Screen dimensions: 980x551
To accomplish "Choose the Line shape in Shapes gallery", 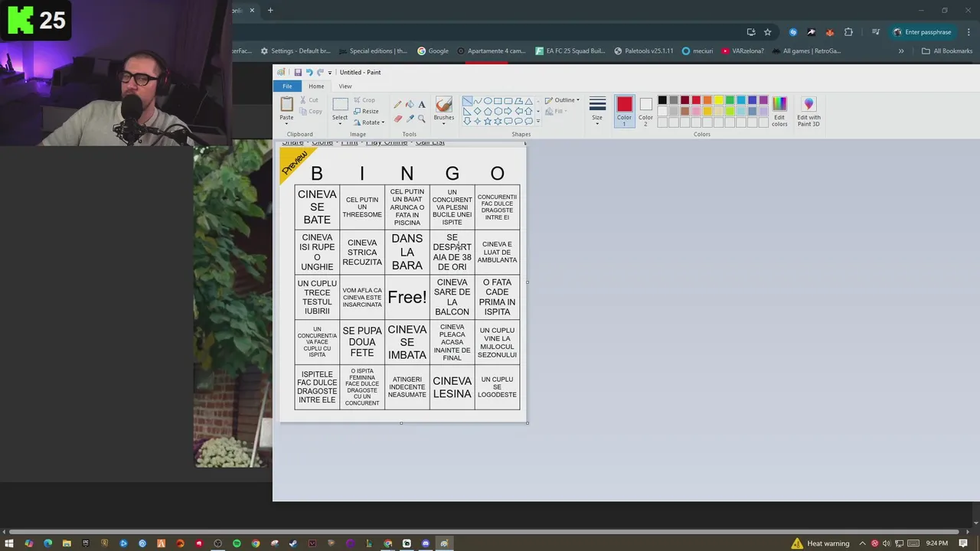I will (467, 101).
